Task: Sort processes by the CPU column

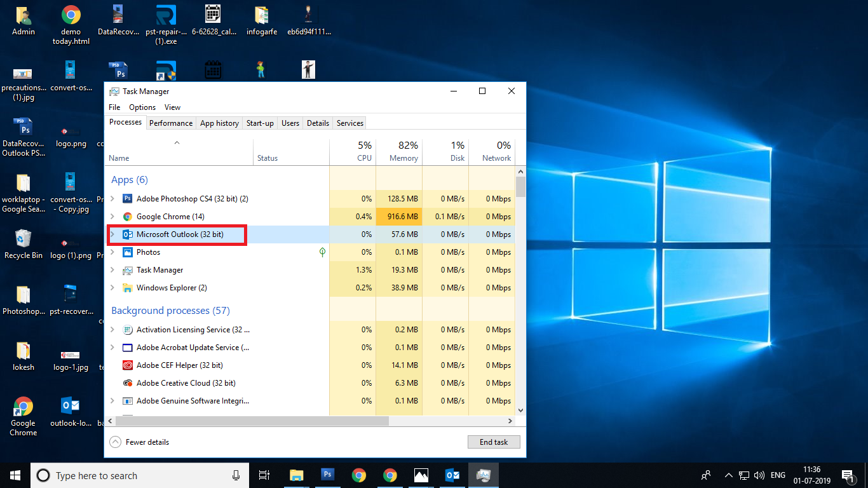Action: 353,152
